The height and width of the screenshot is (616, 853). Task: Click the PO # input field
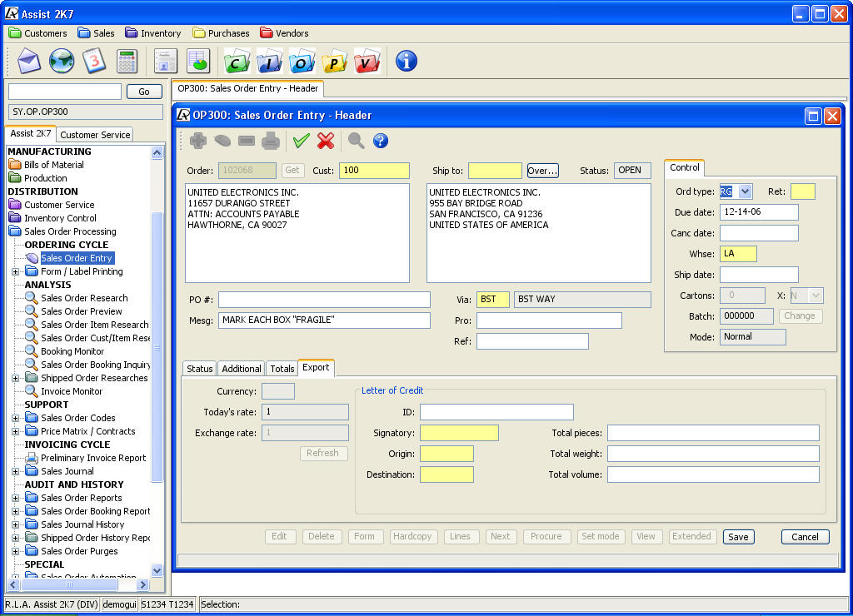pyautogui.click(x=324, y=300)
